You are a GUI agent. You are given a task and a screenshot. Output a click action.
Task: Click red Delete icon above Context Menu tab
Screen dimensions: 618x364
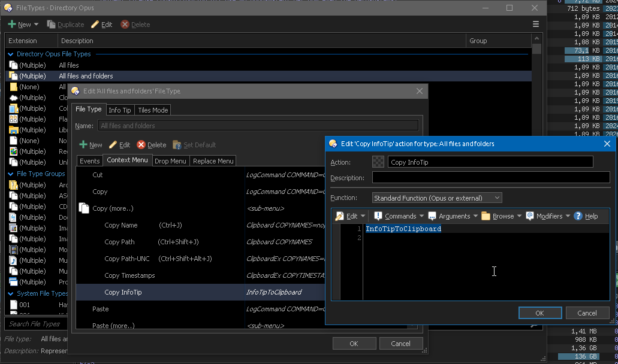point(141,145)
